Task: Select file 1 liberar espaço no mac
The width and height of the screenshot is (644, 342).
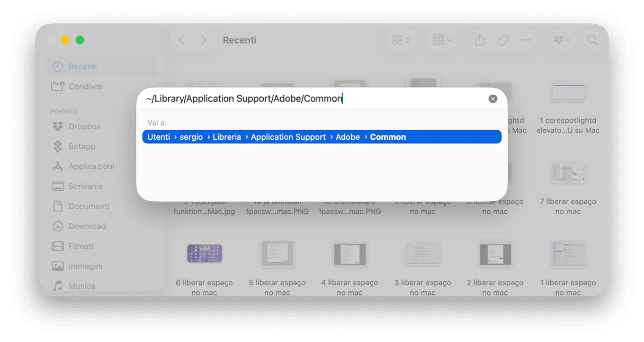Action: coord(568,254)
